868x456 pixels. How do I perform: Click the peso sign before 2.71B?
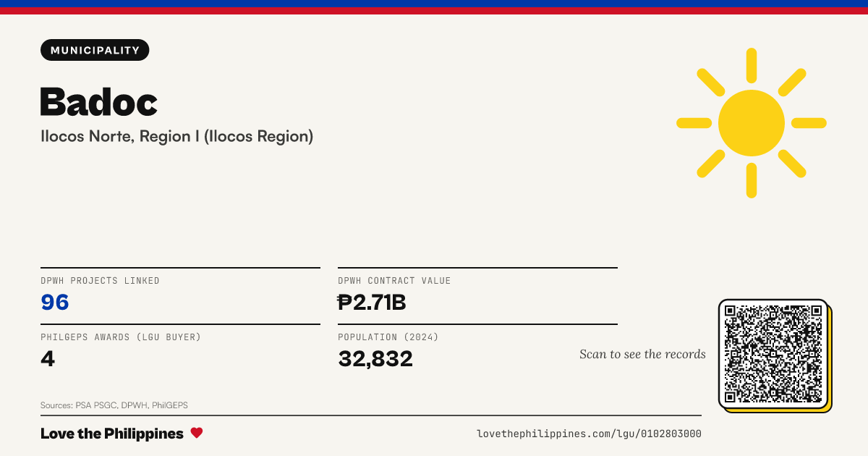point(344,303)
